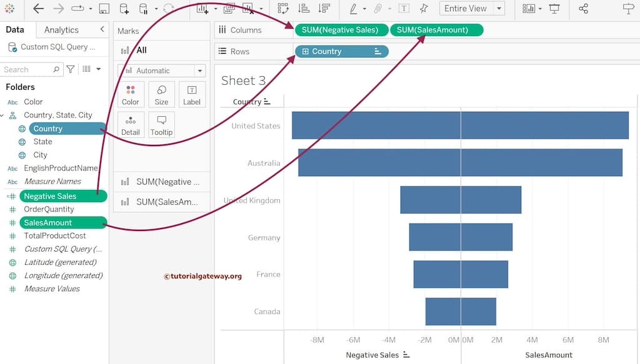Image resolution: width=640 pixels, height=364 pixels.
Task: Open the Entire View fit dropdown
Action: (x=499, y=9)
